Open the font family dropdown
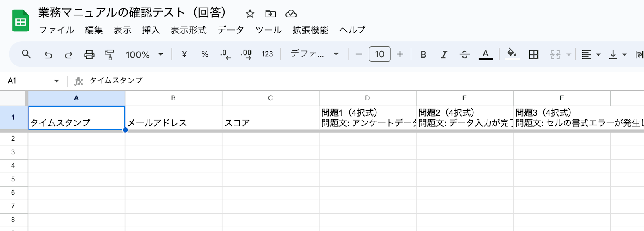The height and width of the screenshot is (231, 644). [x=315, y=54]
